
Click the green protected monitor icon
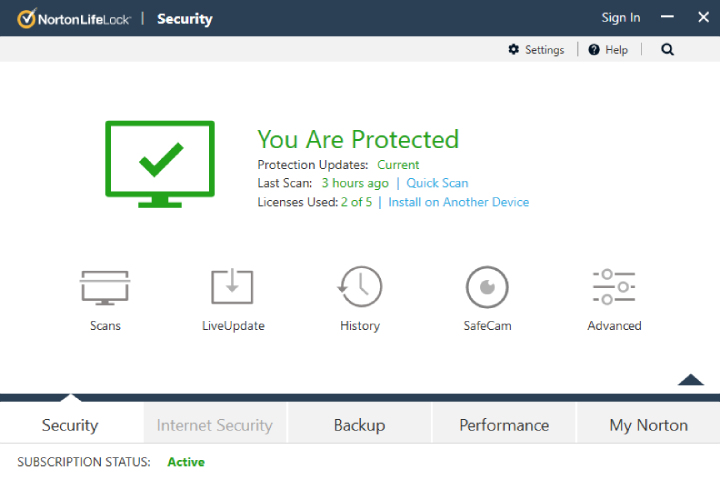coord(160,164)
